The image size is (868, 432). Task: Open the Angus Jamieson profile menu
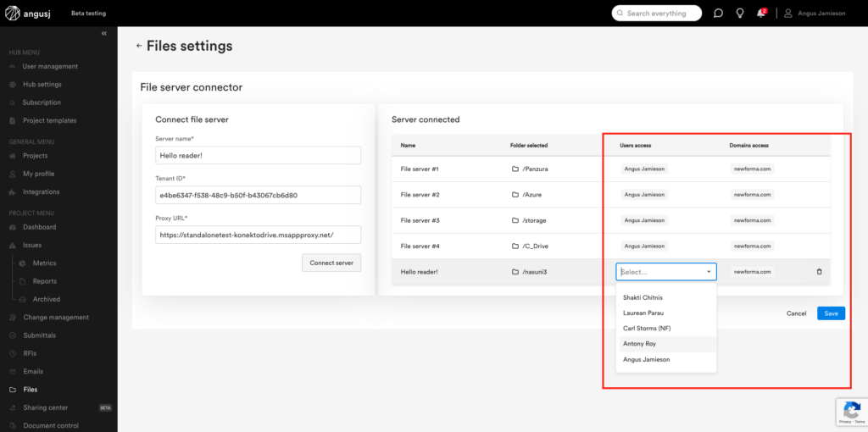(x=814, y=14)
